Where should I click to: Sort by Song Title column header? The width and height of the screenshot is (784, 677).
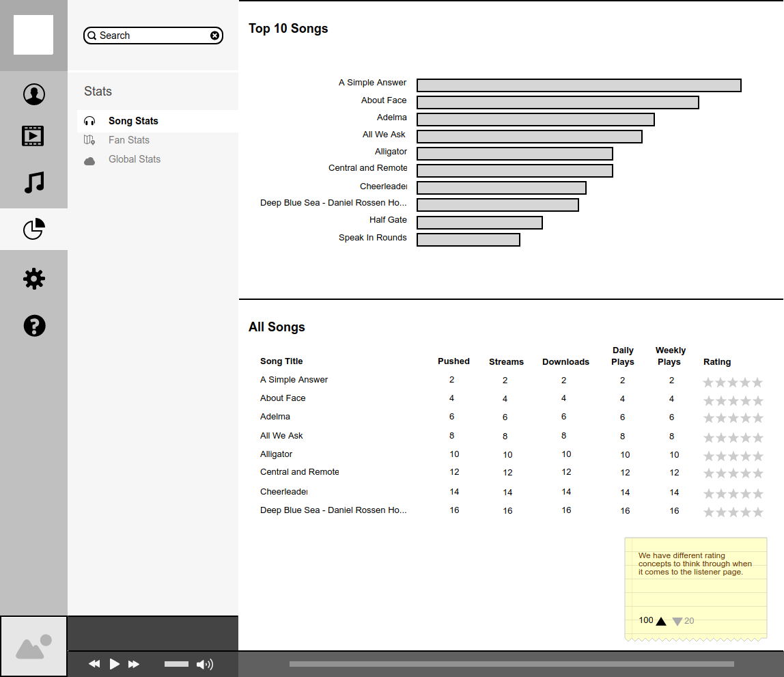coord(281,361)
